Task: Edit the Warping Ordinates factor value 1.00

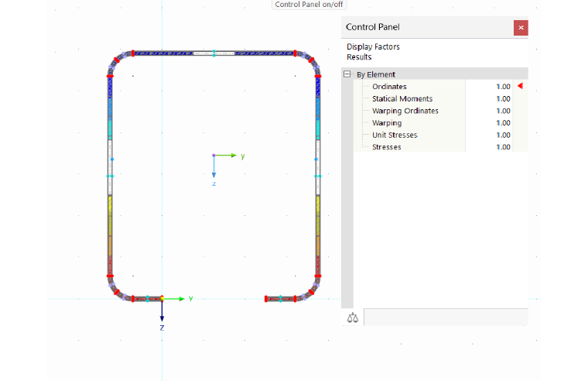Action: (x=503, y=111)
